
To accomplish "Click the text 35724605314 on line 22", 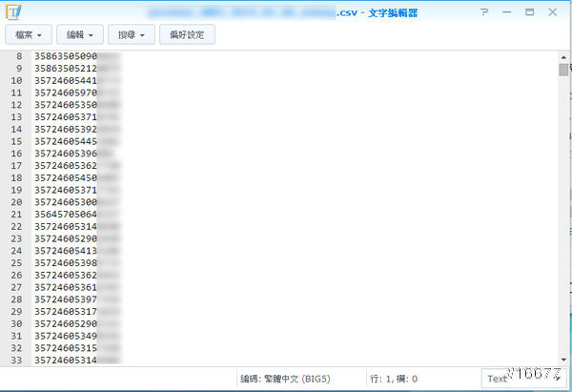I will point(66,226).
